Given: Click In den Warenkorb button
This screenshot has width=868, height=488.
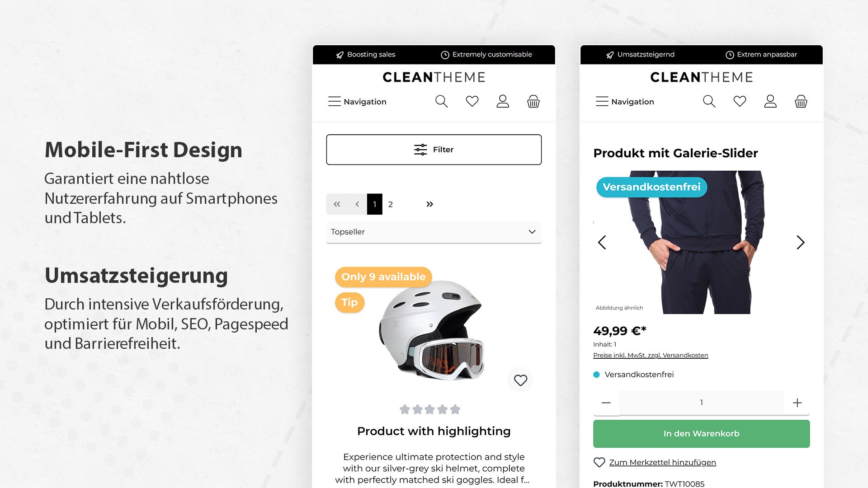Looking at the screenshot, I should tap(702, 433).
